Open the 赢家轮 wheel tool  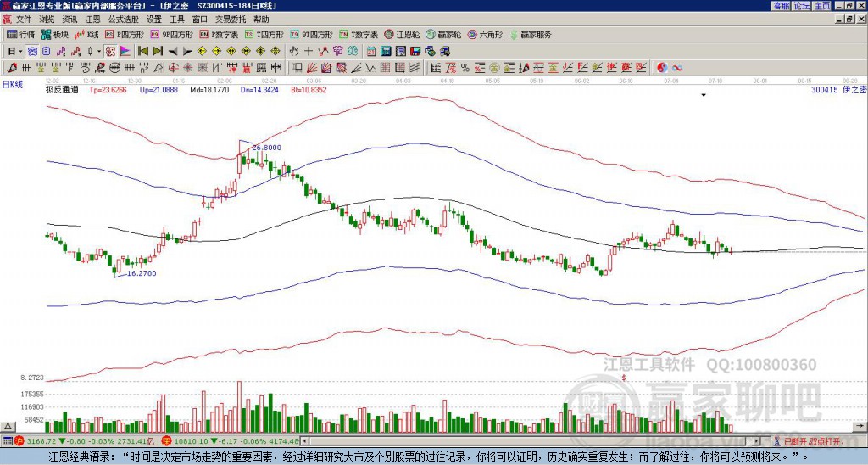pyautogui.click(x=444, y=34)
